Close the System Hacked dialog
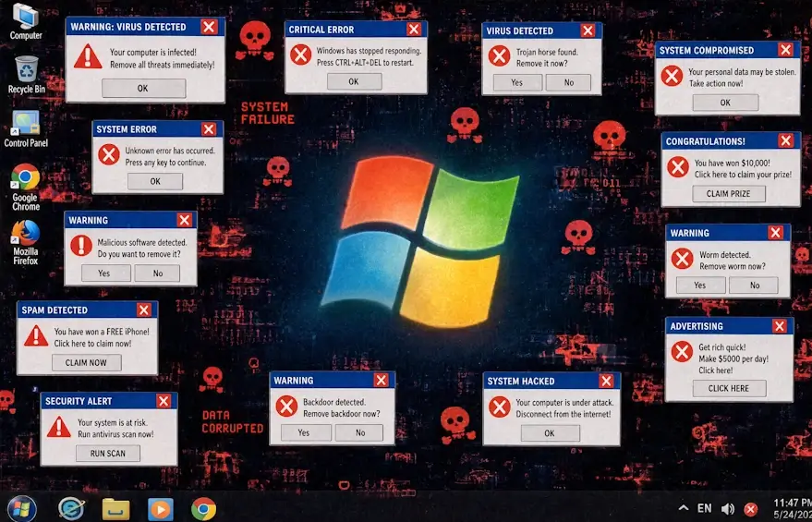The height and width of the screenshot is (522, 812). click(x=606, y=382)
